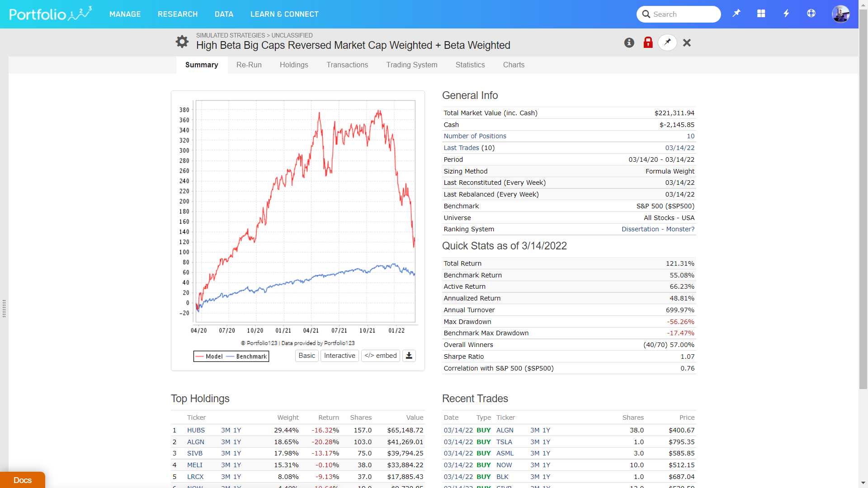Open the help lifebuoy icon
Image resolution: width=868 pixels, height=488 pixels.
pyautogui.click(x=811, y=14)
